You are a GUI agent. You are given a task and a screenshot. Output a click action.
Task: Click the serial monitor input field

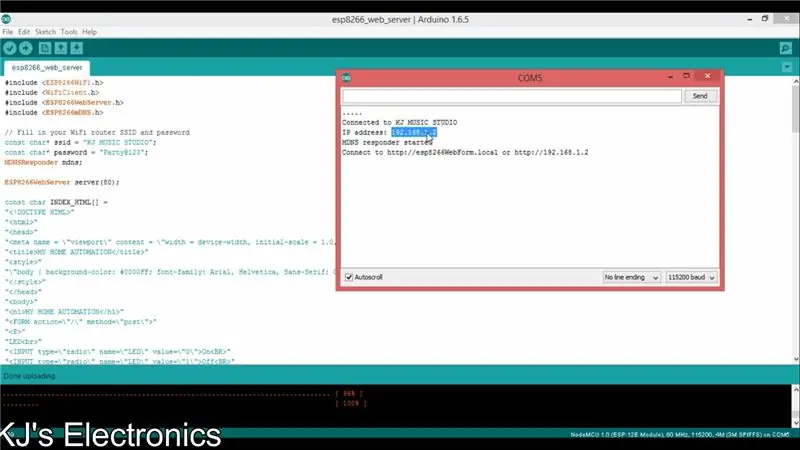(x=512, y=96)
